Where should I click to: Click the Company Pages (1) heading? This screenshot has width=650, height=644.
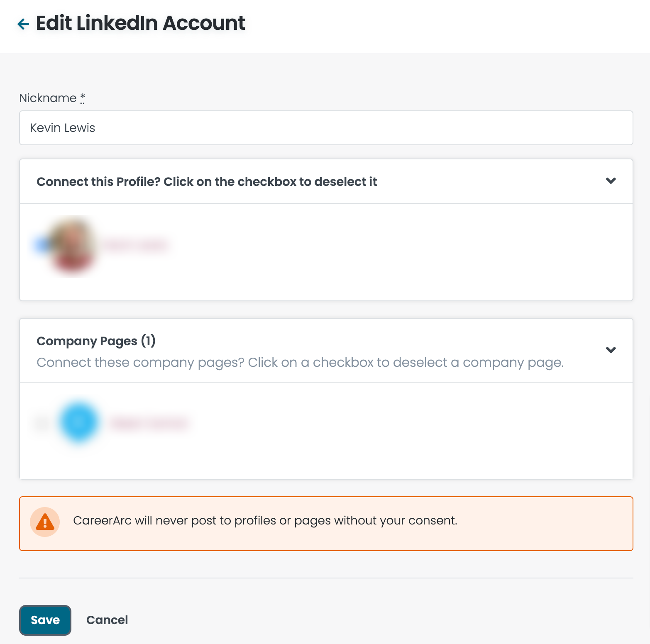tap(96, 341)
